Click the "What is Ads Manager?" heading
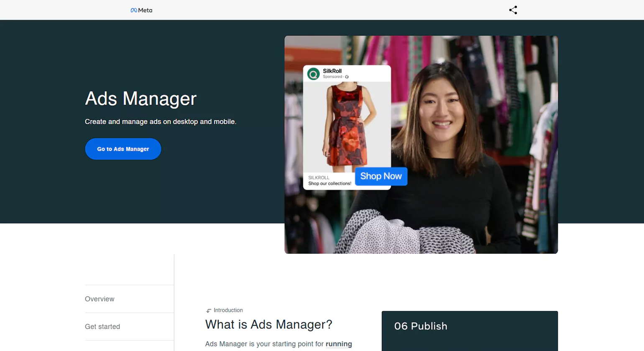The height and width of the screenshot is (351, 644). point(269,324)
